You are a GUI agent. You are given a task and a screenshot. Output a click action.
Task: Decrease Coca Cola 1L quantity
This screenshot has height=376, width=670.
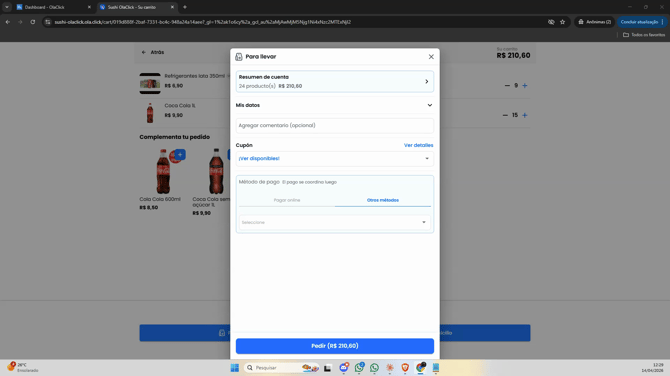click(x=505, y=115)
